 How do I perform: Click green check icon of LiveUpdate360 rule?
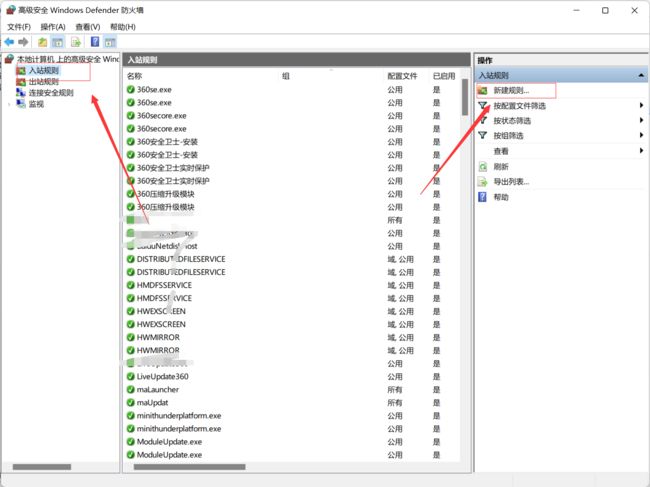pos(131,376)
